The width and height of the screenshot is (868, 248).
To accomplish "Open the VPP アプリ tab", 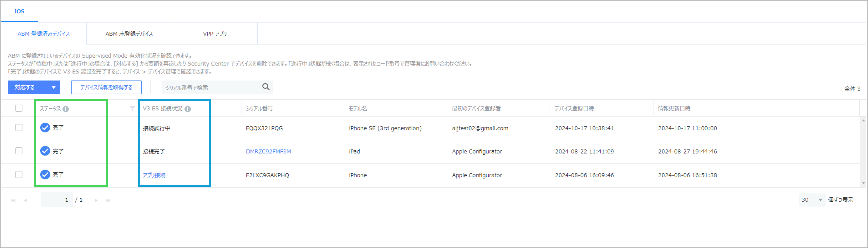I will [x=215, y=34].
